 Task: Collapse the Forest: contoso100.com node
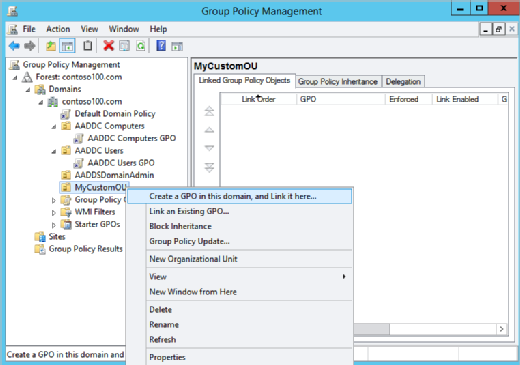(15, 78)
